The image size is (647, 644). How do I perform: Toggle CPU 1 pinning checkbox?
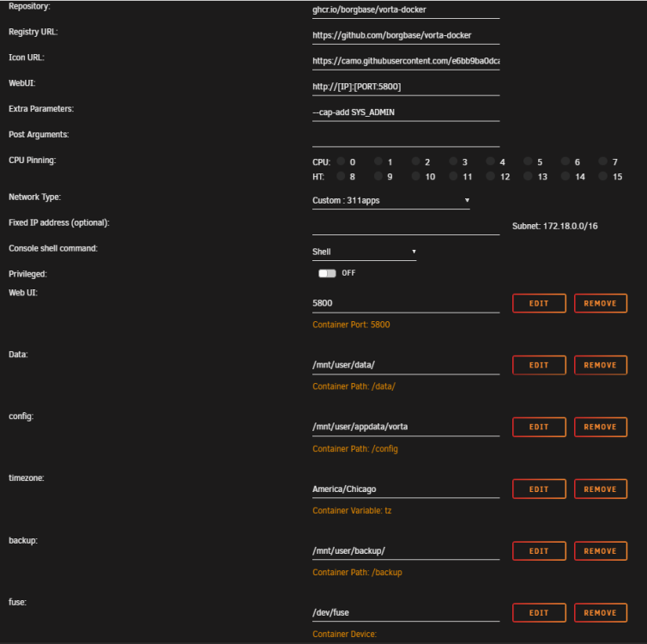(378, 161)
